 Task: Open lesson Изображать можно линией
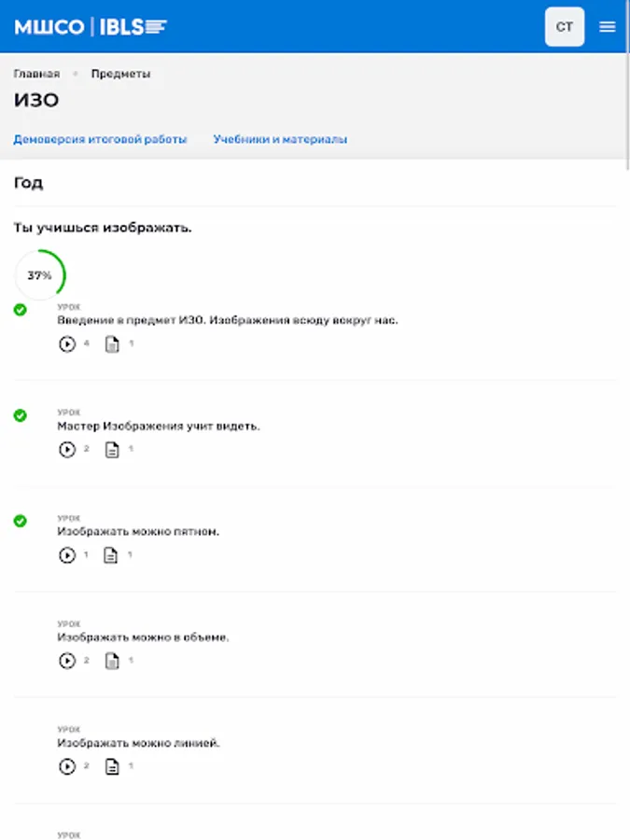tap(138, 743)
